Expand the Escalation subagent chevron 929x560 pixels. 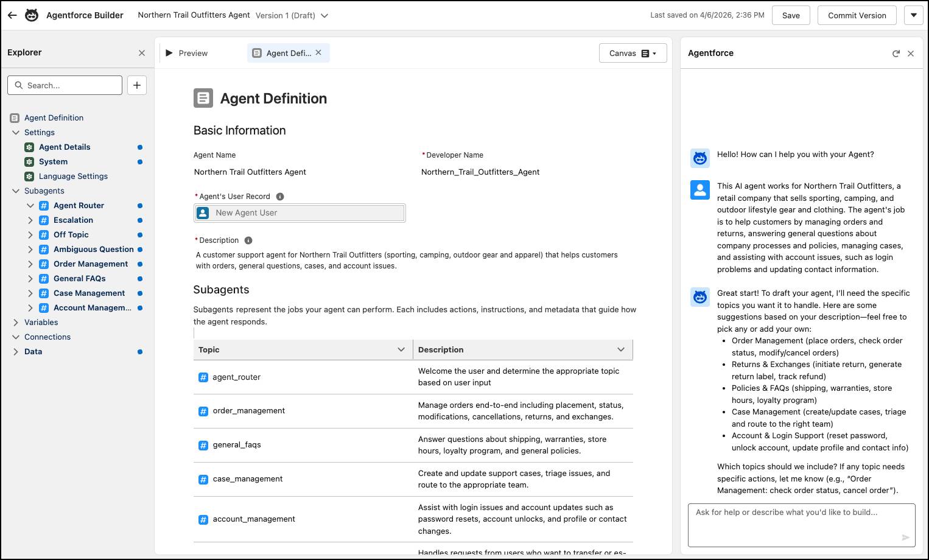tap(30, 220)
